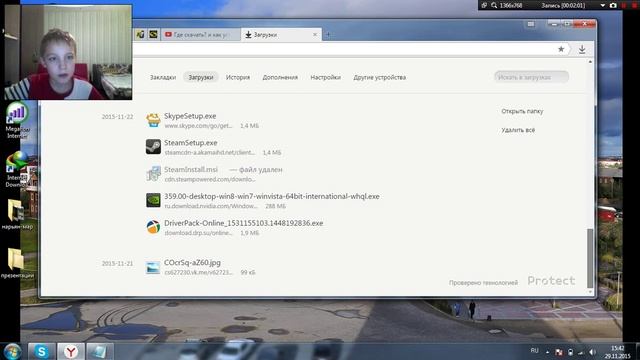The width and height of the screenshot is (640, 360).
Task: Click the downloads page vertical scrollbar thumb
Action: pos(590,258)
